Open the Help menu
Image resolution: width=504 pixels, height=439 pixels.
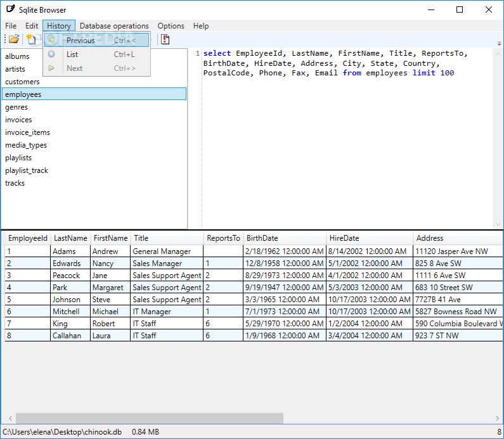pos(201,26)
